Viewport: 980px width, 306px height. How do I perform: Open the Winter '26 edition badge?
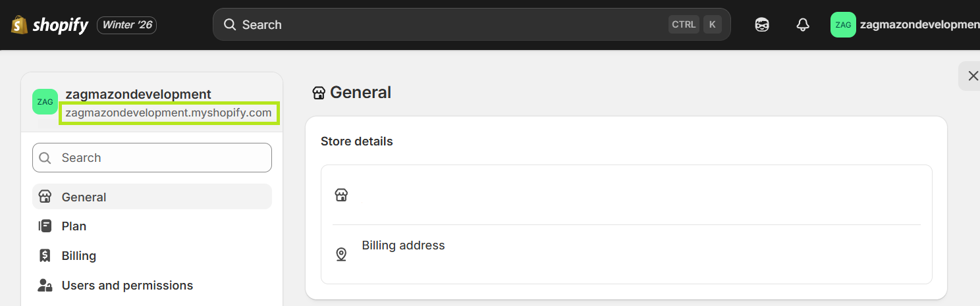pyautogui.click(x=126, y=25)
